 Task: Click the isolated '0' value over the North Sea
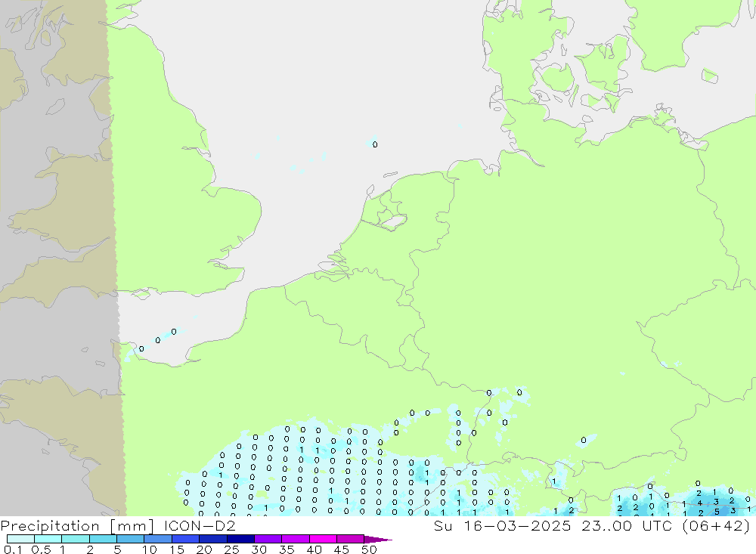pyautogui.click(x=375, y=144)
